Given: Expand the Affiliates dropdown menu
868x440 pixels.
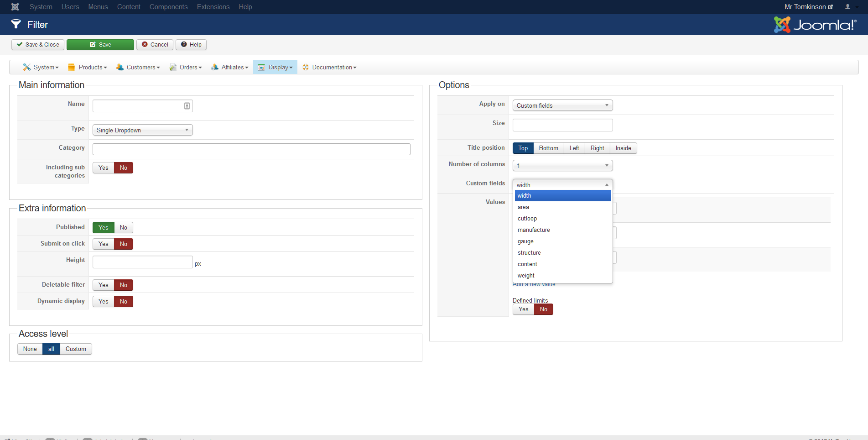Looking at the screenshot, I should (x=230, y=67).
